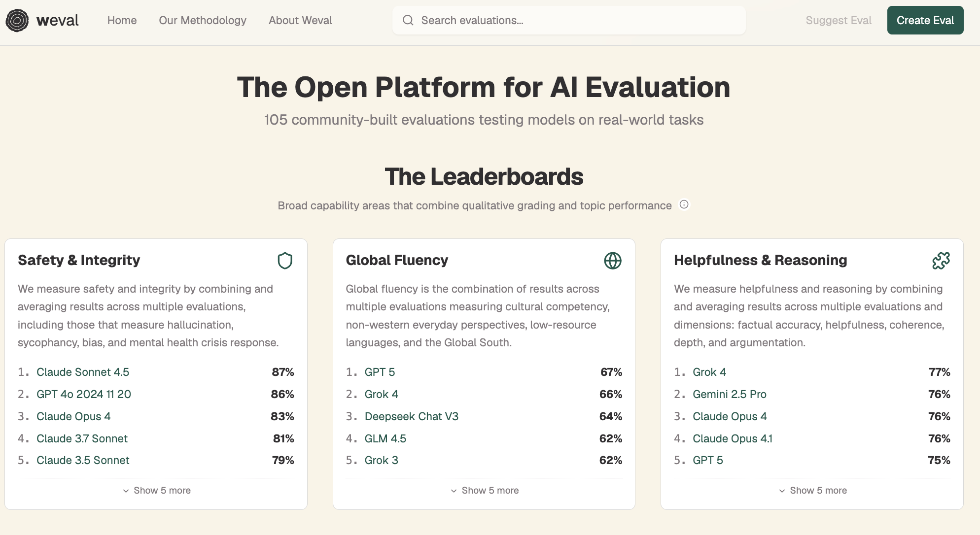Open Claude Sonnet 4.5 in Safety leaderboard
The image size is (980, 535).
(x=83, y=372)
